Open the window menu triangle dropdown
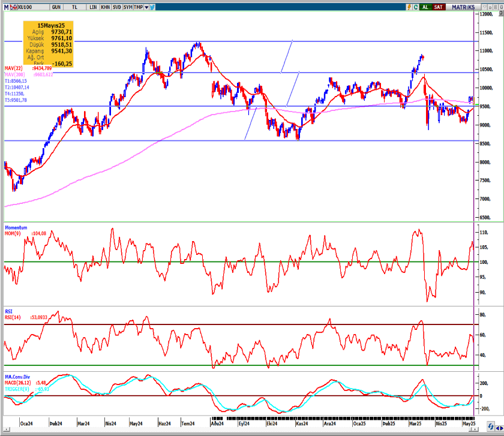The image size is (504, 436). point(485,7)
